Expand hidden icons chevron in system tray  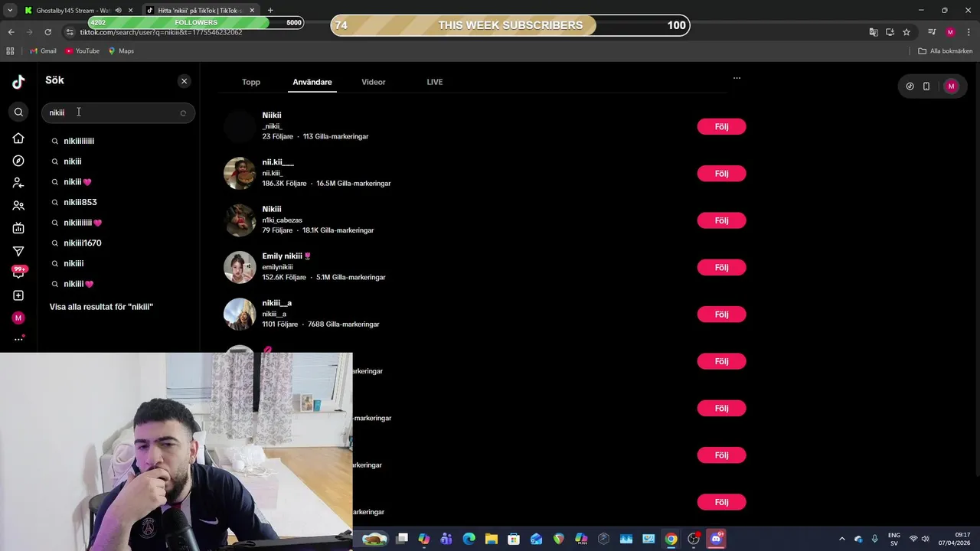(x=841, y=539)
